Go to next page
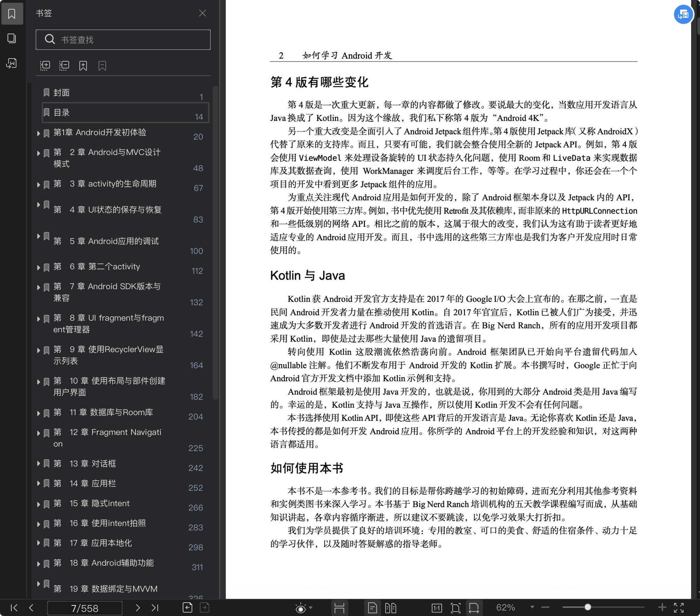The height and width of the screenshot is (616, 700). click(x=138, y=608)
